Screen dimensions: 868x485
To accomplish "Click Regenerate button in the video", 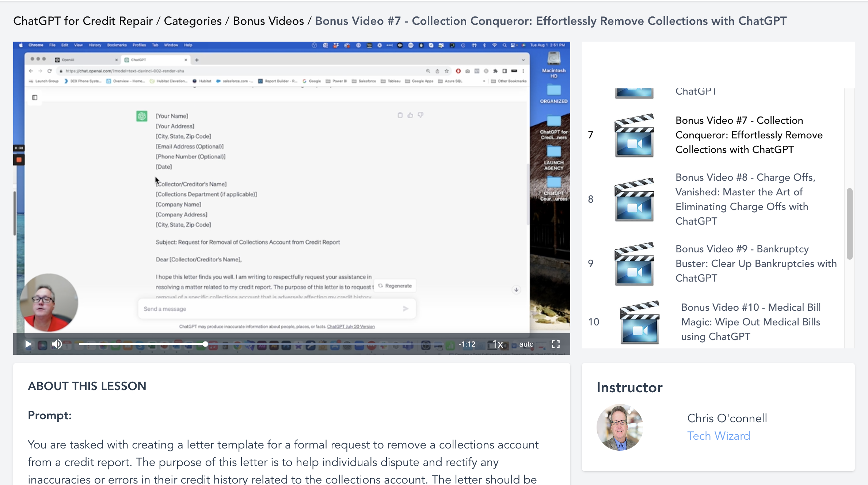I will (x=395, y=286).
